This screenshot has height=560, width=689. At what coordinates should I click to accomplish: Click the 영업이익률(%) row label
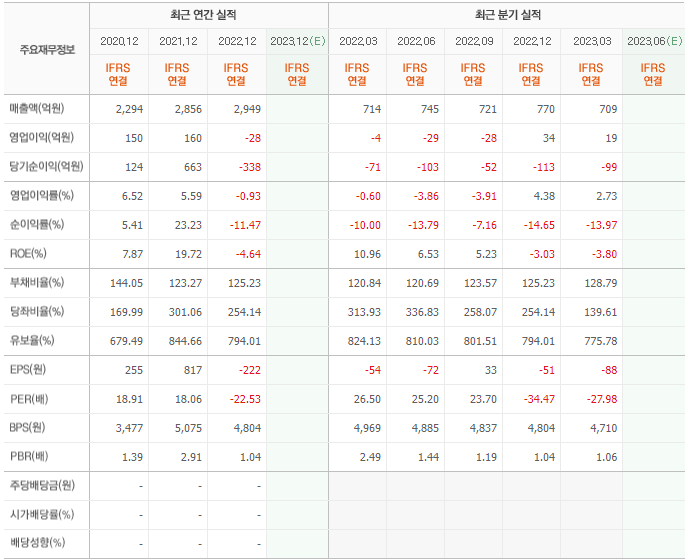click(x=42, y=195)
